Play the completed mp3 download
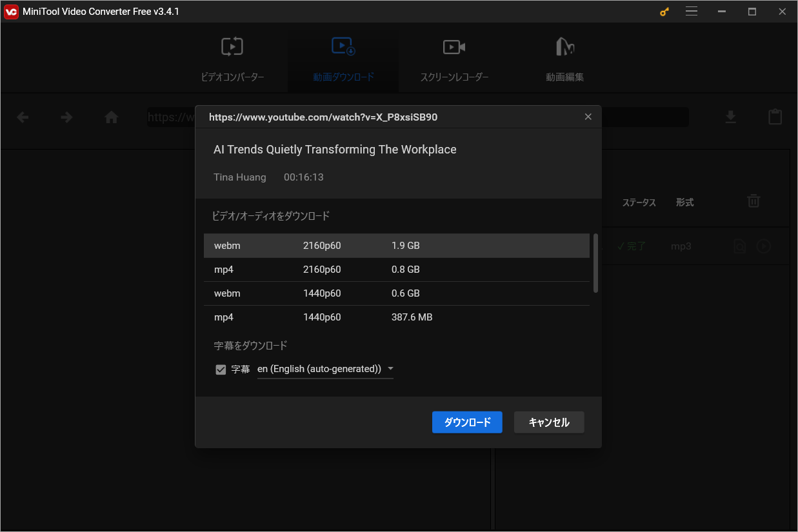The height and width of the screenshot is (532, 798). 764,246
